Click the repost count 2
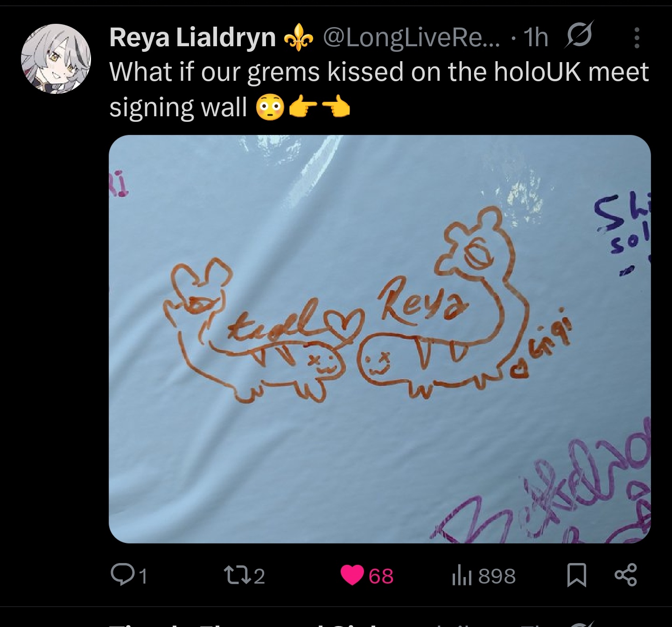Screen dimensions: 672x627 pos(259,576)
